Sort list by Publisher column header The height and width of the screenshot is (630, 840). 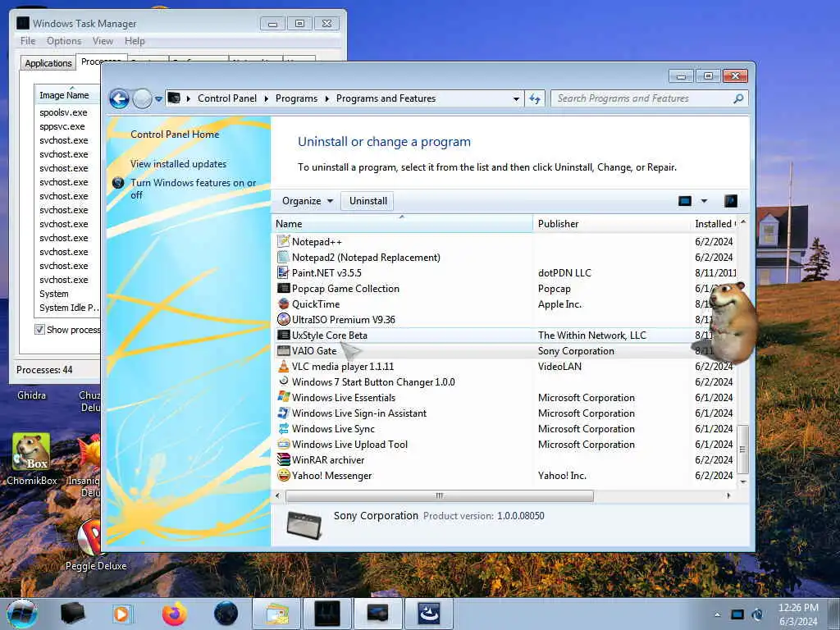tap(611, 224)
